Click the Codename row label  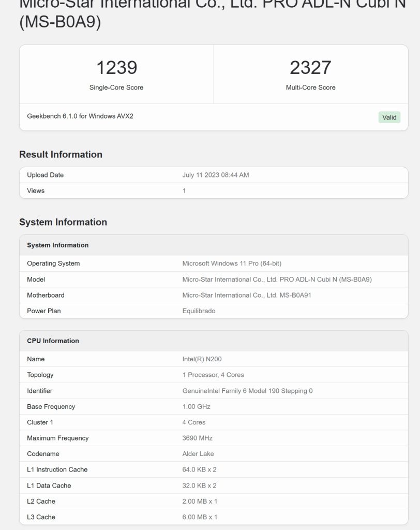click(x=43, y=454)
